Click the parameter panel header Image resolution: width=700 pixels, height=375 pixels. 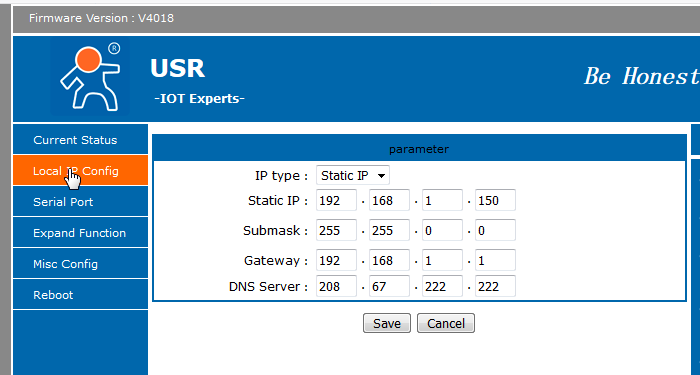pos(419,149)
